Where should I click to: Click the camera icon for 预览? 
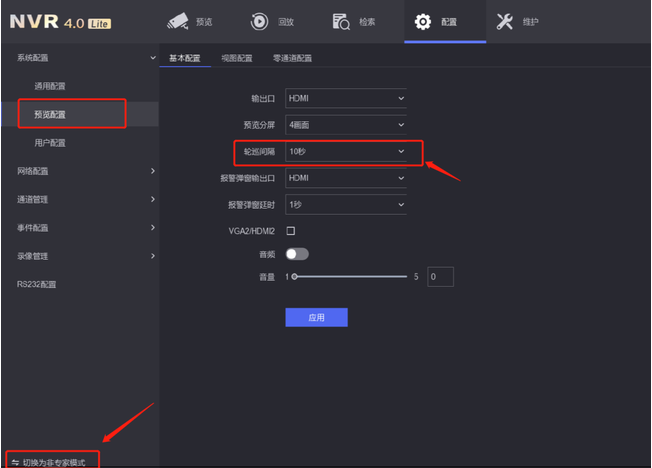[178, 21]
